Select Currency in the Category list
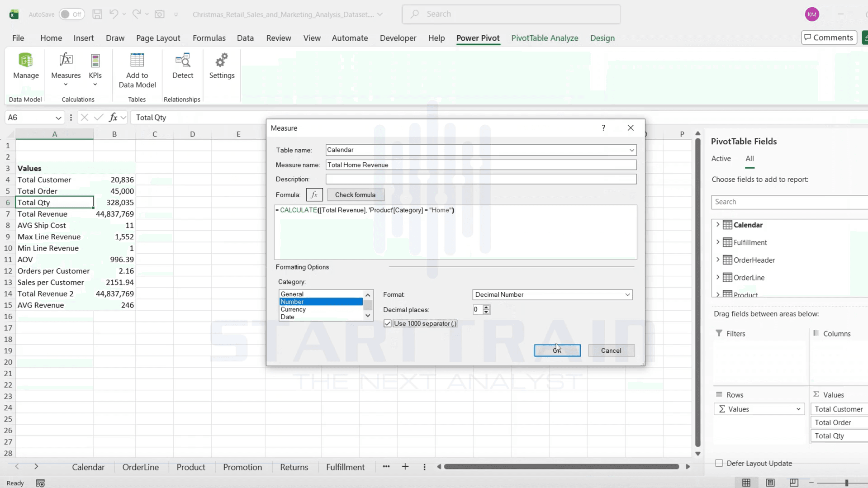The image size is (868, 488). click(x=321, y=309)
